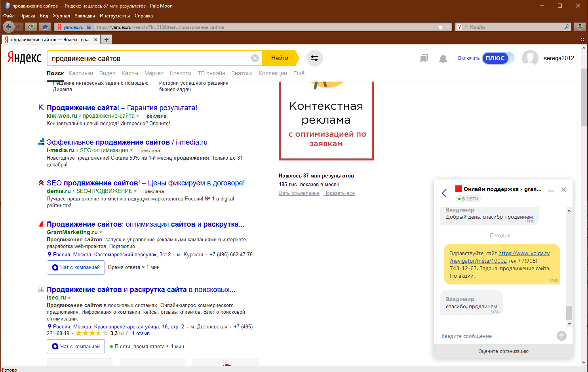588x372 pixels.
Task: Click the Контекстная реклама banner
Action: pos(326,120)
